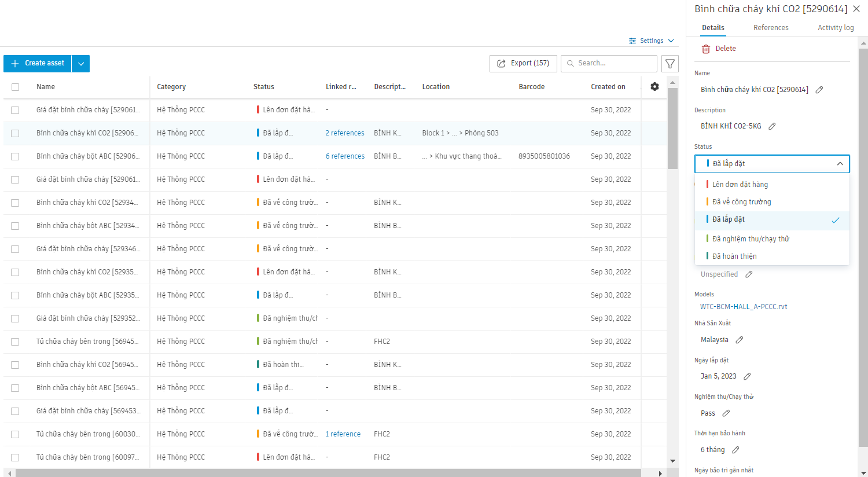The height and width of the screenshot is (477, 868).
Task: Click the pencil next to Jan 5, 2023
Action: [747, 376]
